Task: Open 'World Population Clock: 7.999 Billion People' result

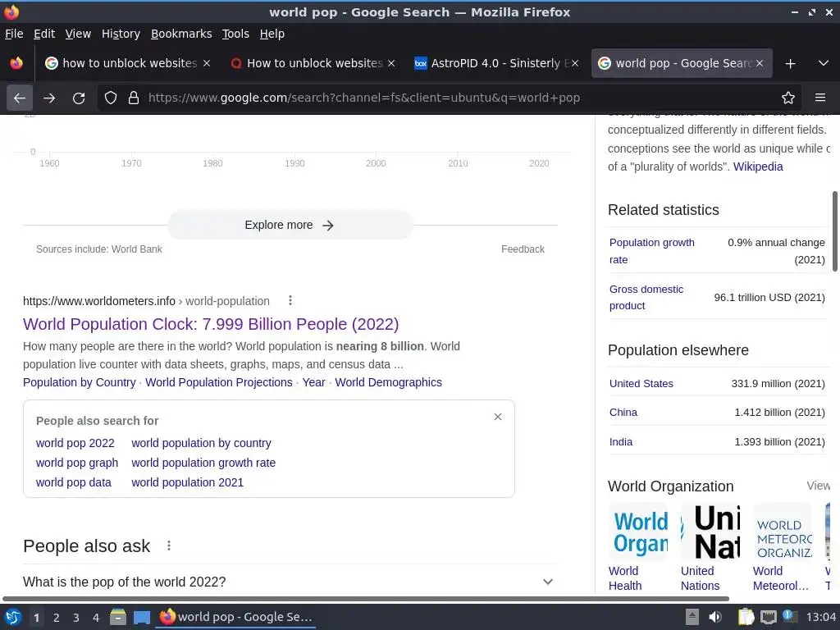Action: [x=211, y=324]
